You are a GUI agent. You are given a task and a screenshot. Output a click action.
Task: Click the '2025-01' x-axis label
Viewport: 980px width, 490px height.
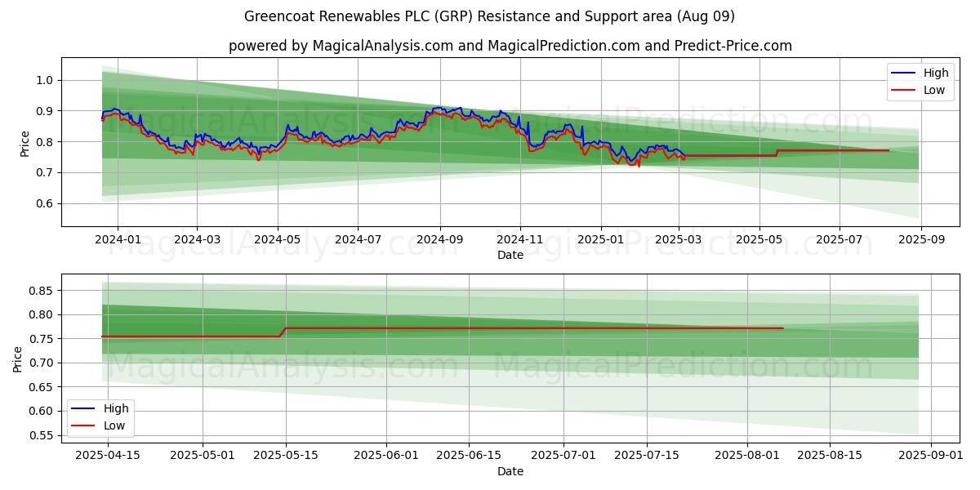click(x=601, y=240)
